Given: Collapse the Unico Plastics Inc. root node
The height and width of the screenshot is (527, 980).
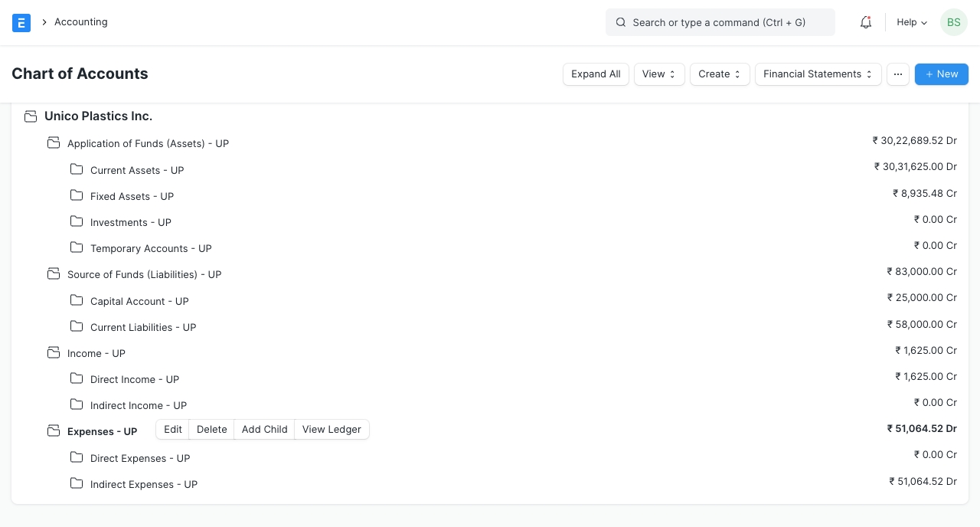Looking at the screenshot, I should [31, 116].
